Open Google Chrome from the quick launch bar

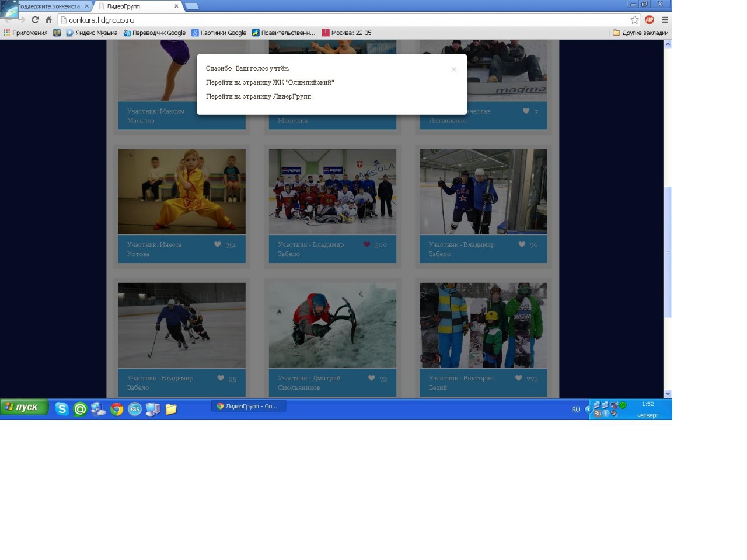117,409
